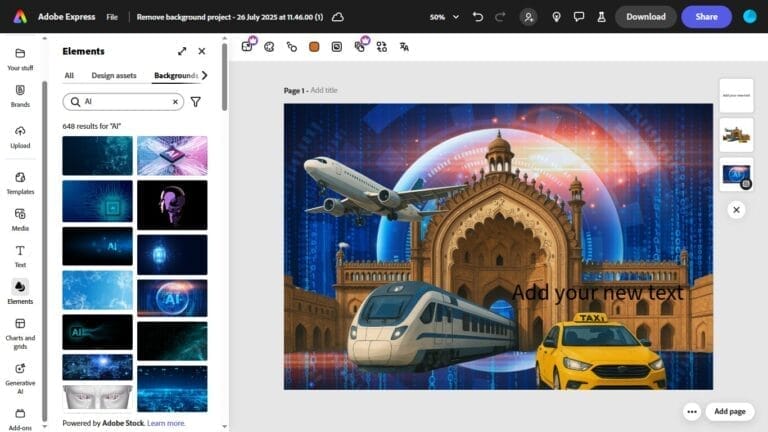The height and width of the screenshot is (432, 768).
Task: Select the purple robot head background thumbnail
Action: coord(172,204)
